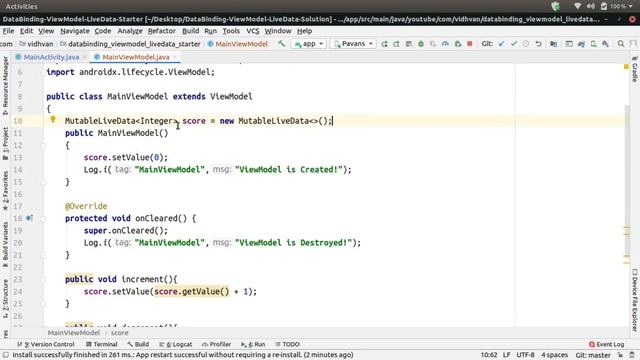Open the Device File Explorer panel

coord(635,300)
